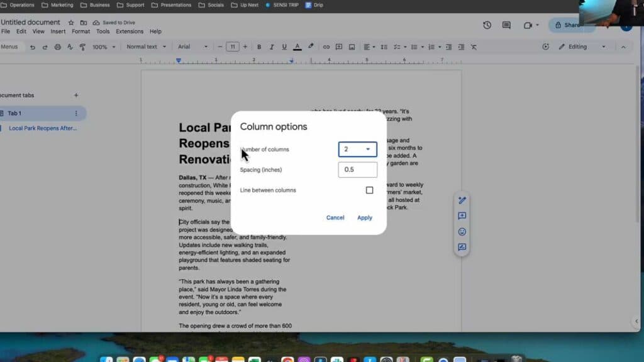Open the Format menu
644x362 pixels.
(80, 31)
